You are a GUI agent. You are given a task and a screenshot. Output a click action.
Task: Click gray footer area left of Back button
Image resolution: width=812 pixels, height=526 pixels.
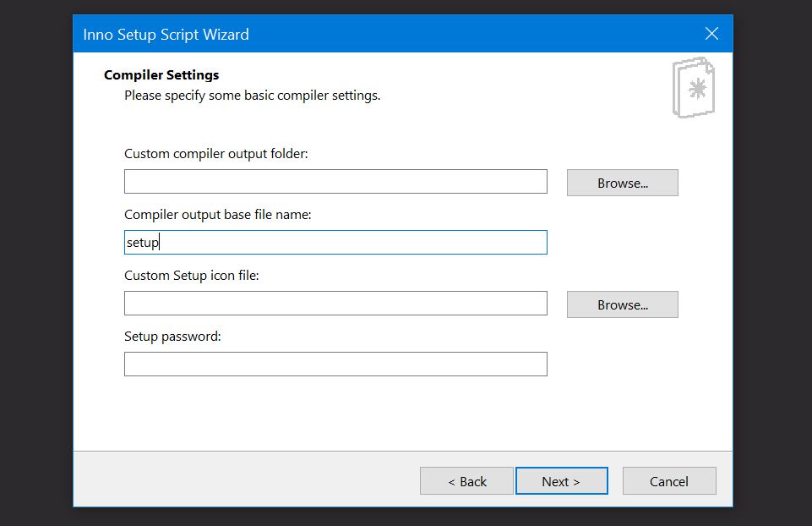coord(245,479)
